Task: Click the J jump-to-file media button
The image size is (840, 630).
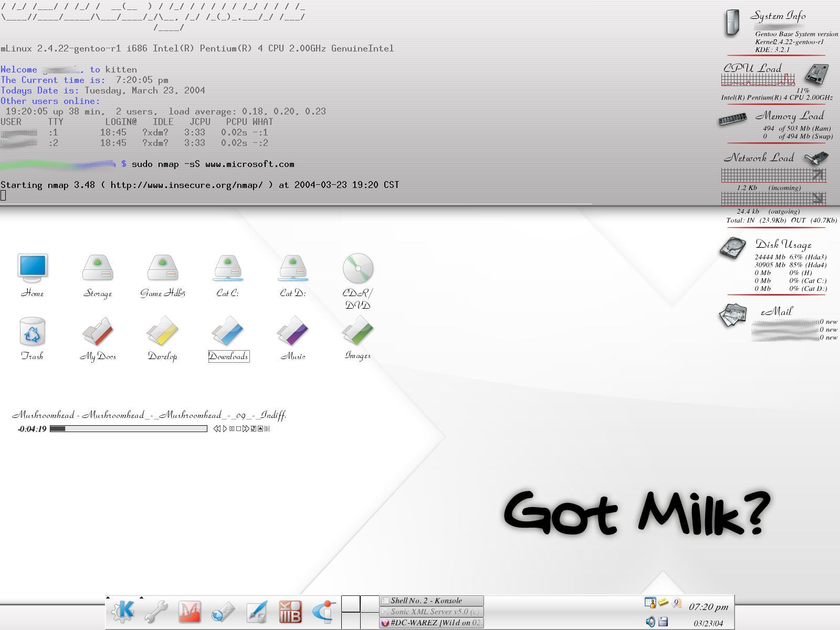Action: coord(254,428)
